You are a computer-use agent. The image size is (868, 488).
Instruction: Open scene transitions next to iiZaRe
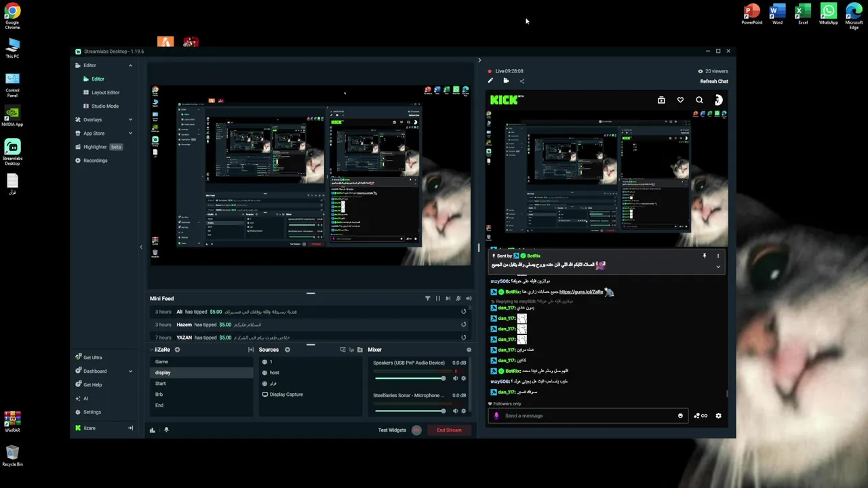tap(251, 350)
